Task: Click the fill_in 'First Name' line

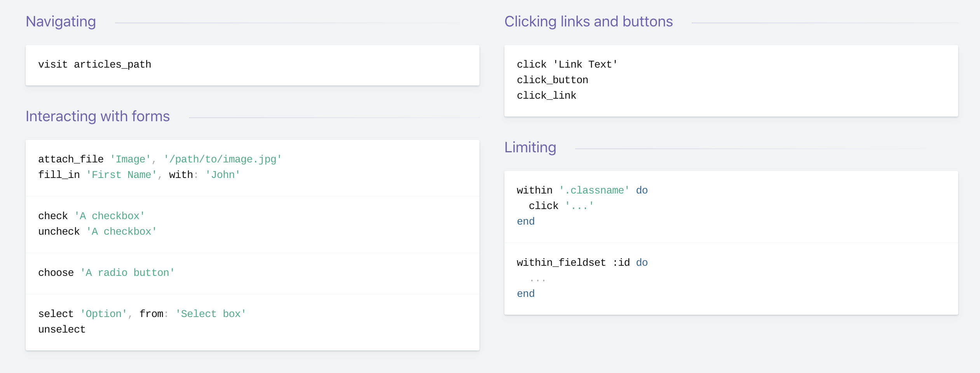Action: pos(139,175)
